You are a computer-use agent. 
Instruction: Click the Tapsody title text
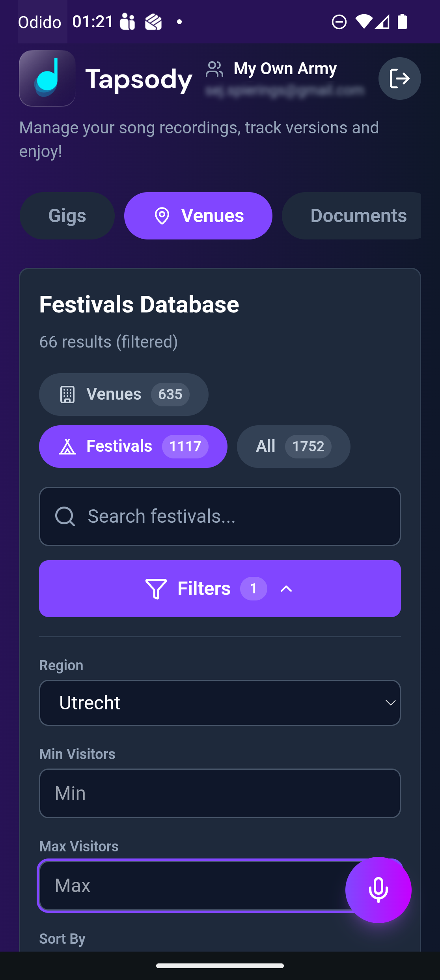(x=139, y=79)
